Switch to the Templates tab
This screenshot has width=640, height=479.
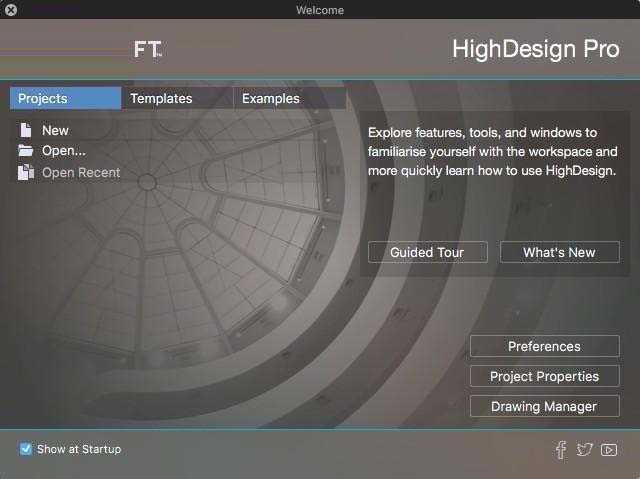point(177,98)
